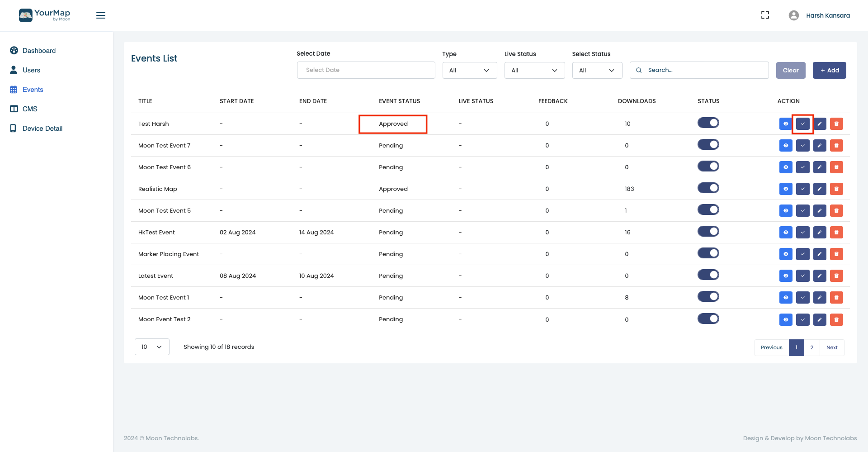Open the Type filter dropdown

click(x=469, y=71)
